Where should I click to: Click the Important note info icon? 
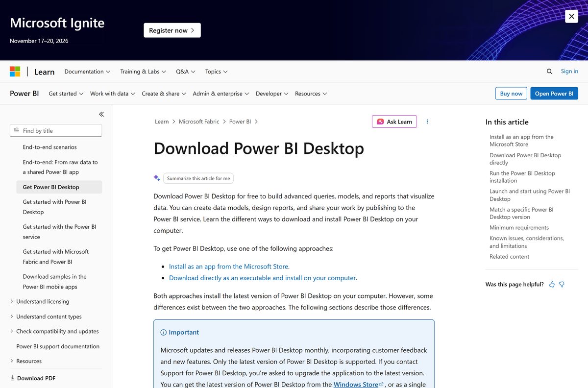click(x=164, y=332)
